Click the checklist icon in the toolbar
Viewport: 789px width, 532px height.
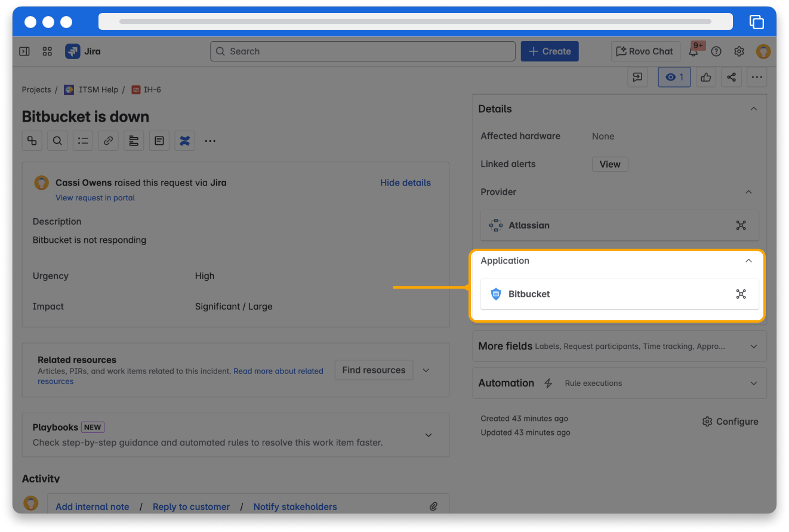click(83, 141)
